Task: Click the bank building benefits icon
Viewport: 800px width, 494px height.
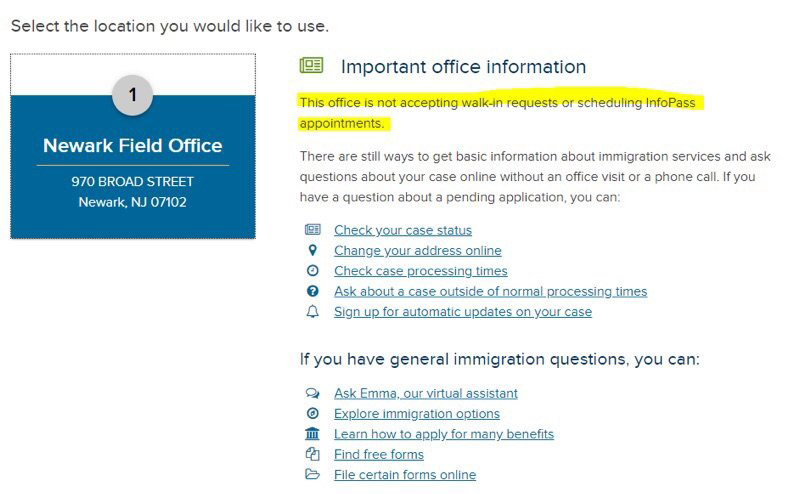Action: [x=312, y=434]
